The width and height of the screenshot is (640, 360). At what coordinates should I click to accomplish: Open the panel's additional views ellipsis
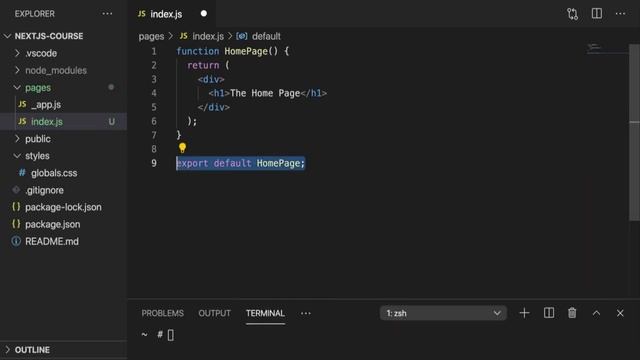click(306, 313)
